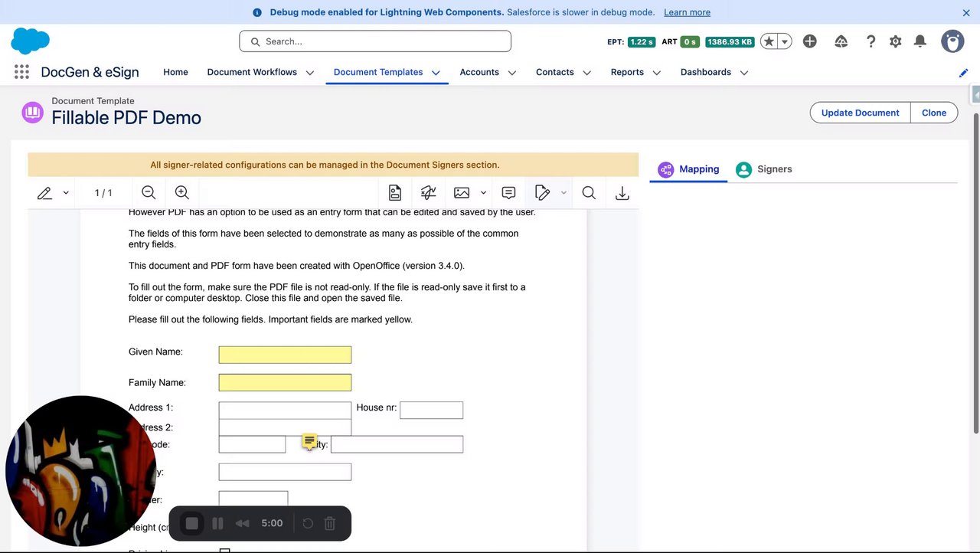The width and height of the screenshot is (980, 553).
Task: Click the page number 1 / 1 indicator
Action: pyautogui.click(x=103, y=193)
